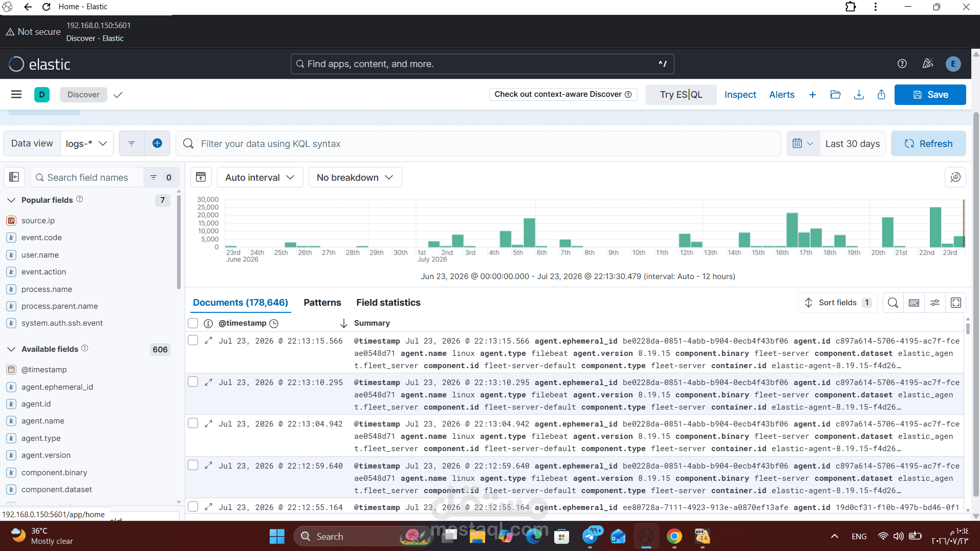
Task: Open File Explorer from the taskbar
Action: click(477, 536)
